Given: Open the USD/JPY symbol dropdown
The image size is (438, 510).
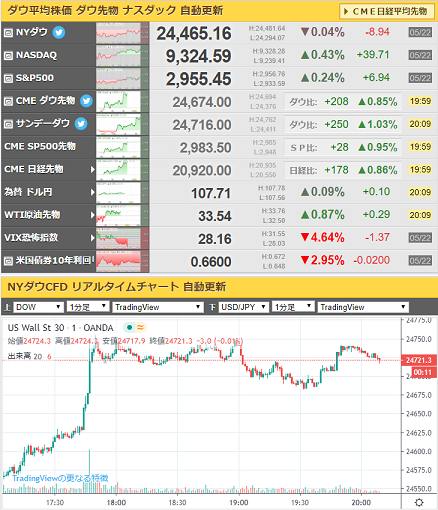Looking at the screenshot, I should coord(243,307).
